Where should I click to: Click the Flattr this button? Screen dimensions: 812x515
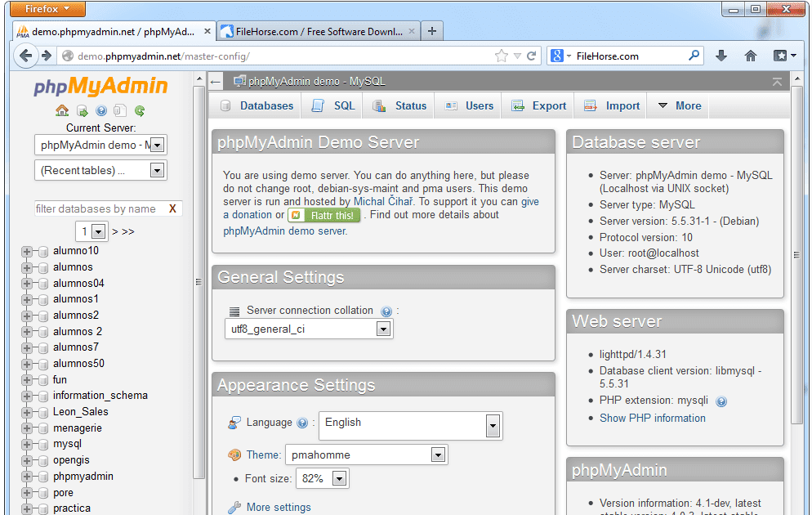[324, 215]
